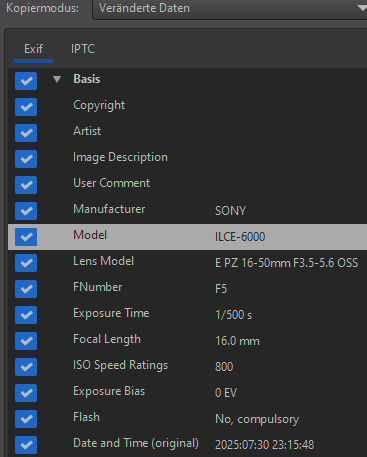Switch to the IPTC tab
The image size is (367, 457).
[83, 49]
